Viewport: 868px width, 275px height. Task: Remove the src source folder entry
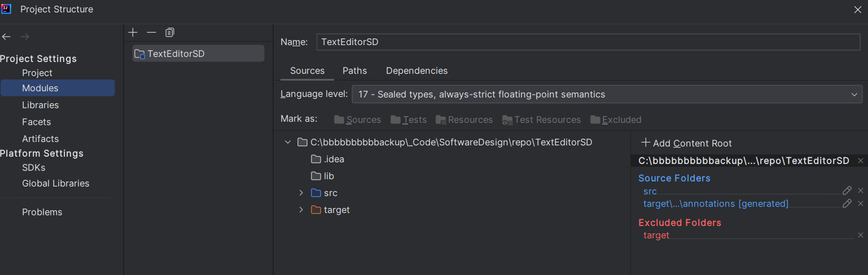coord(861,191)
